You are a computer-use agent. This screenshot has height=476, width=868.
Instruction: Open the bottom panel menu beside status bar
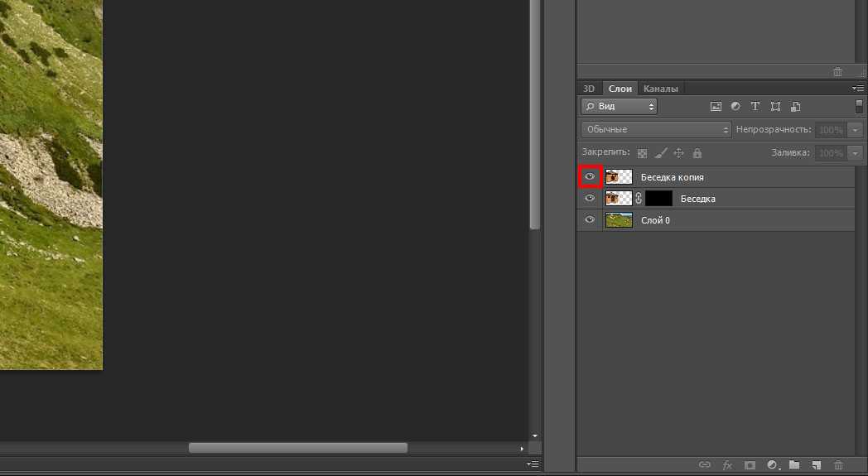(533, 464)
